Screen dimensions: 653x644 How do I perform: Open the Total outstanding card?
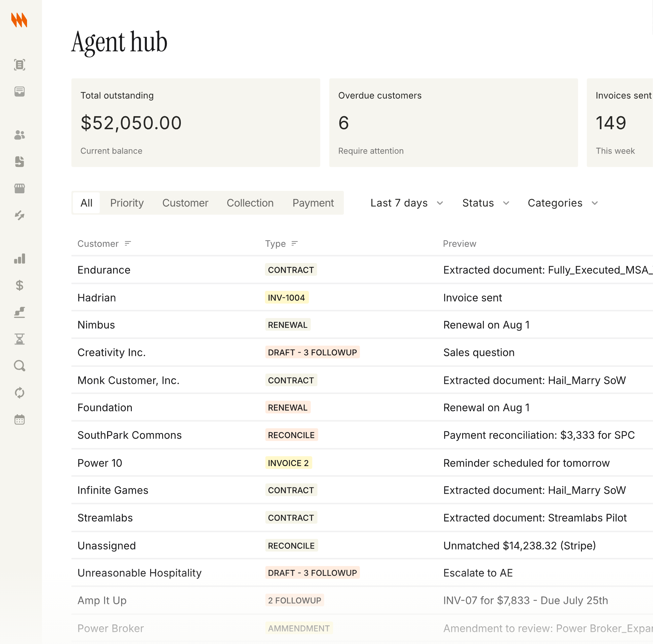196,123
